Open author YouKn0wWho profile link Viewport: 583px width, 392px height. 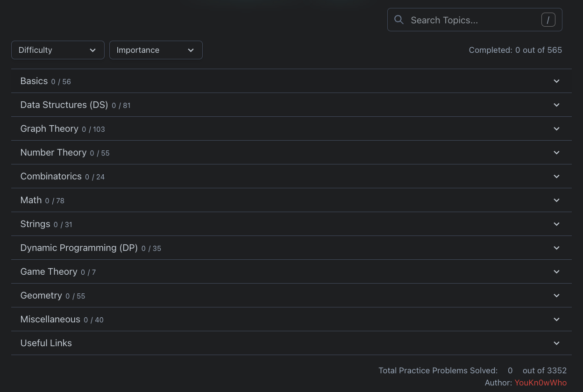click(x=540, y=383)
